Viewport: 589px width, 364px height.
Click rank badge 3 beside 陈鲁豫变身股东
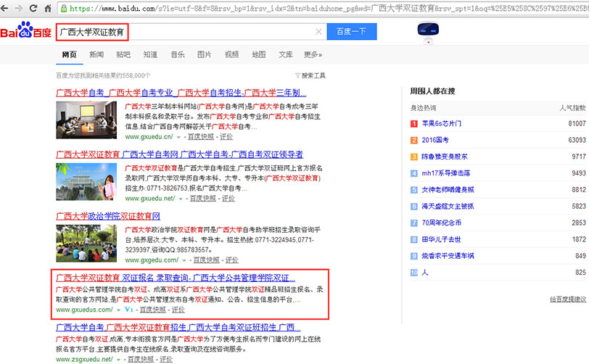[x=414, y=157]
